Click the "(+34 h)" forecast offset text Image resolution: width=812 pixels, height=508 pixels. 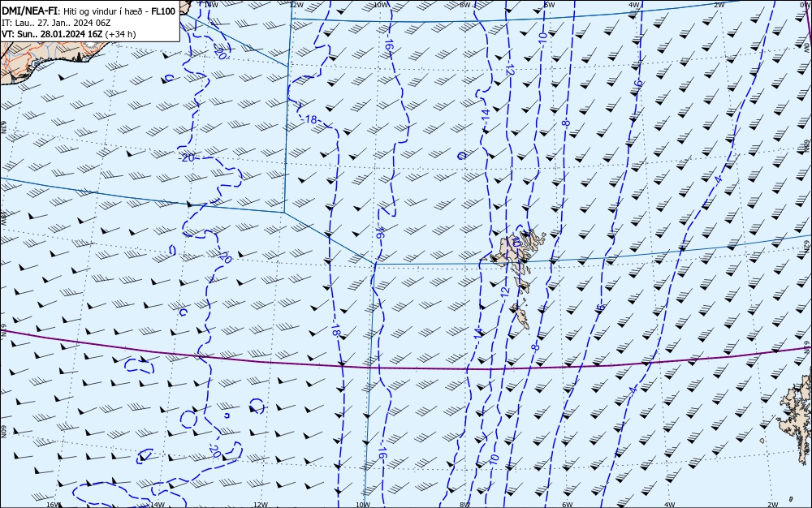(x=121, y=34)
